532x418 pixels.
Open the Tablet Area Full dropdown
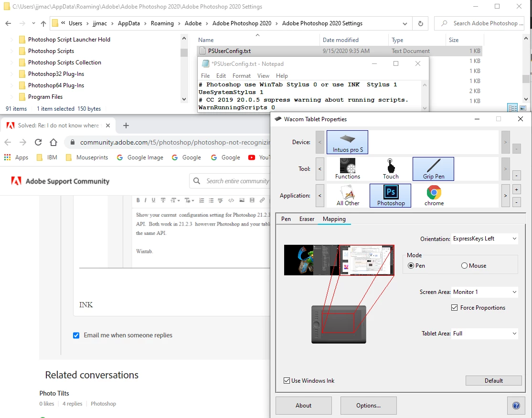(x=485, y=334)
